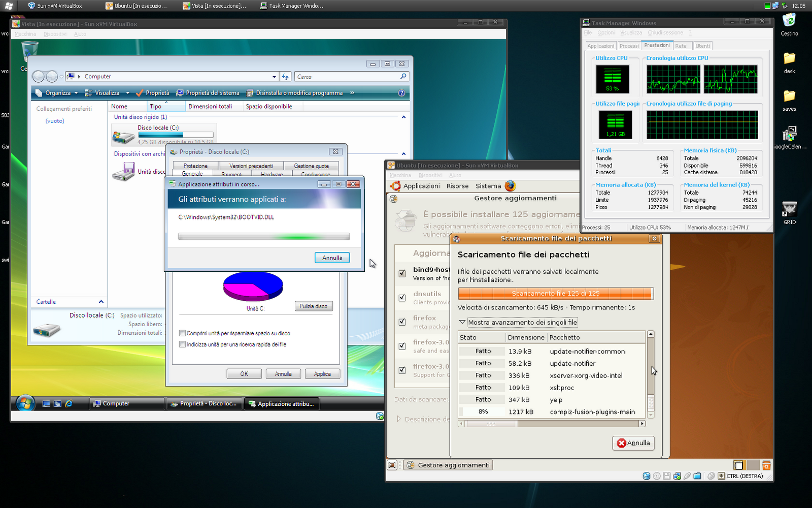The image size is (812, 508).
Task: Click Annulla in the package download dialog
Action: 633,443
